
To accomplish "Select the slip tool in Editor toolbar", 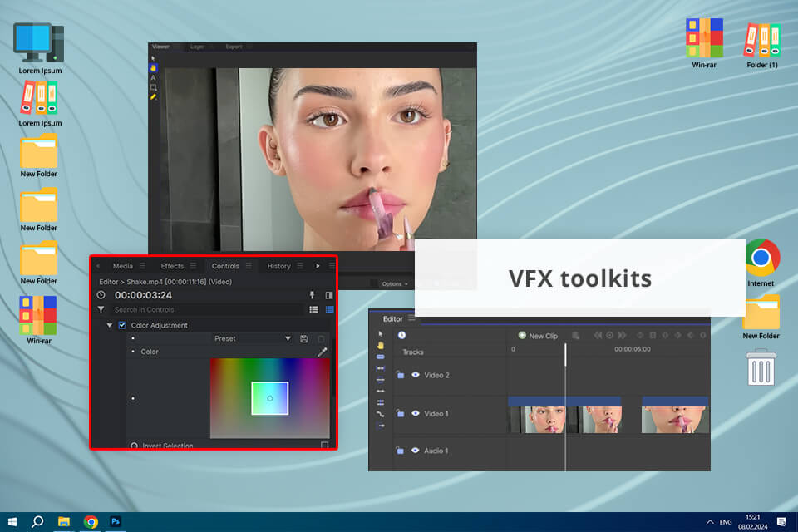I will pyautogui.click(x=380, y=368).
